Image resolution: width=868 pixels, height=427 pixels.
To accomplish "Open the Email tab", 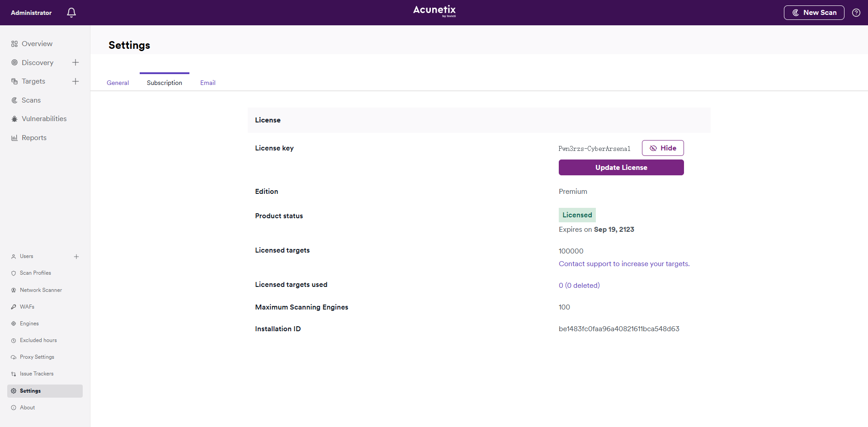I will click(x=208, y=83).
